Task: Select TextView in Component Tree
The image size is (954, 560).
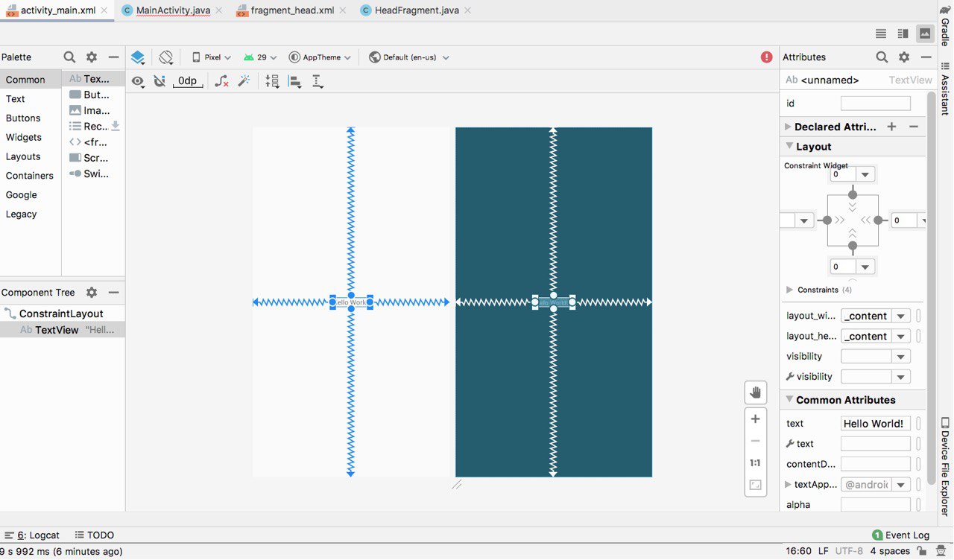Action: pyautogui.click(x=63, y=330)
